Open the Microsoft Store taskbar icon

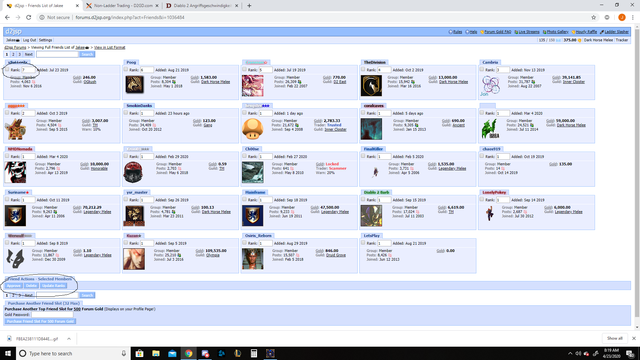click(x=140, y=353)
